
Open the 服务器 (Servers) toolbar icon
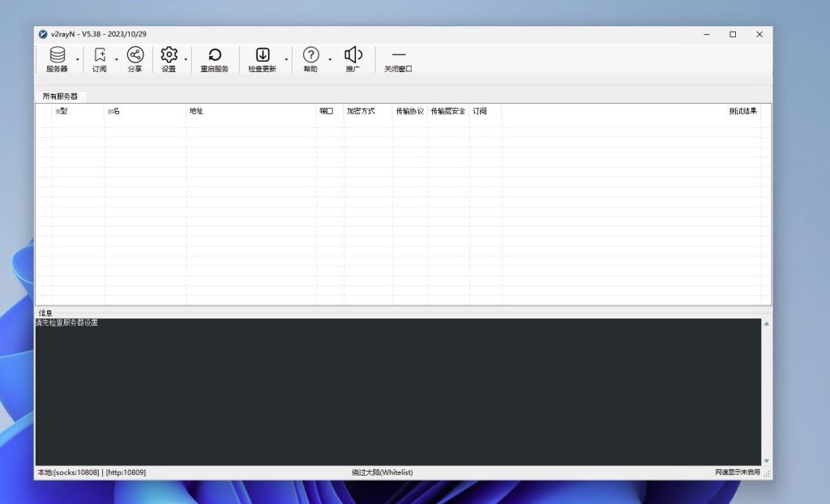point(58,59)
